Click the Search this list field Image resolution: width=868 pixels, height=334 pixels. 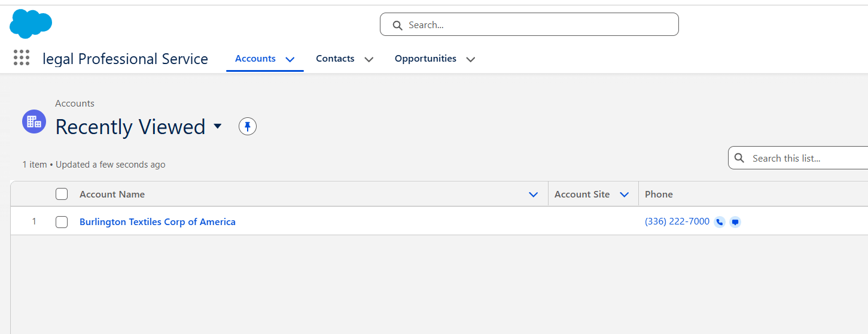(798, 158)
